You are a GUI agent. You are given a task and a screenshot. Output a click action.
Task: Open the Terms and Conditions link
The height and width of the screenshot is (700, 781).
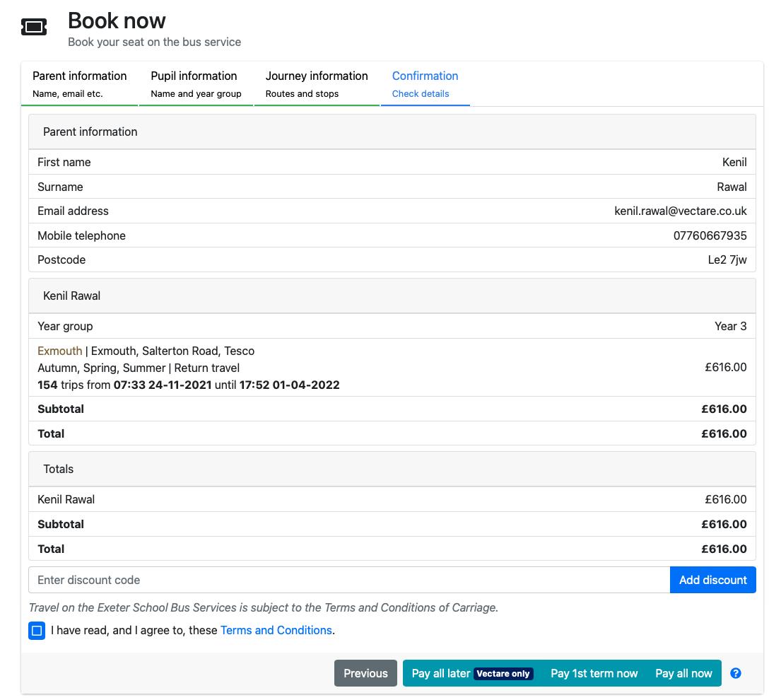click(276, 630)
